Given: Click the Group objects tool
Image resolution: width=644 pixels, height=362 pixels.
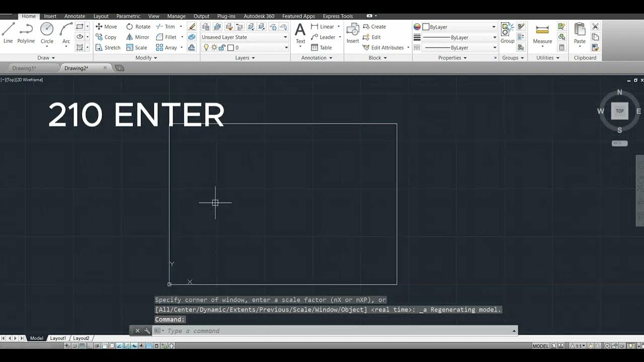Looking at the screenshot, I should coord(507,33).
